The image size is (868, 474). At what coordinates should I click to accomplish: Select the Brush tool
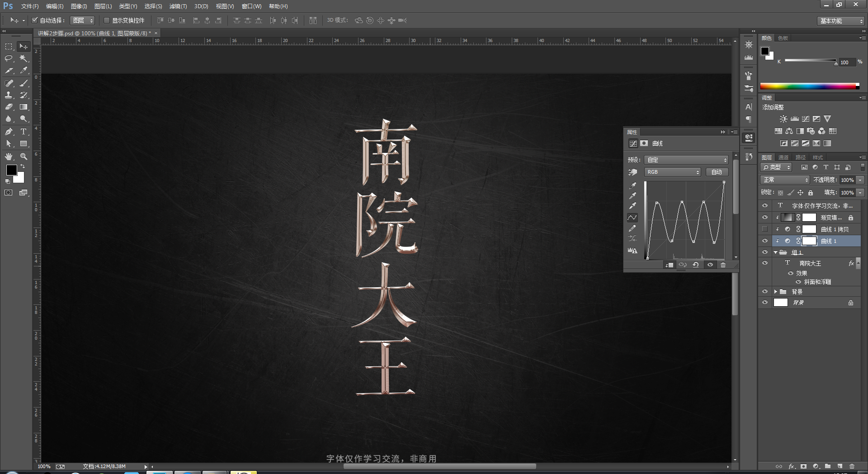pos(24,83)
